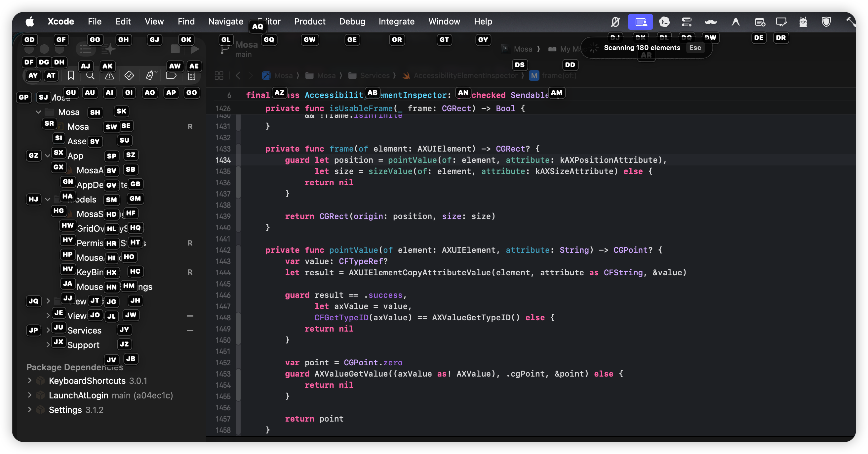Click line number 1434 in the gutter
This screenshot has height=454, width=868.
pos(223,160)
